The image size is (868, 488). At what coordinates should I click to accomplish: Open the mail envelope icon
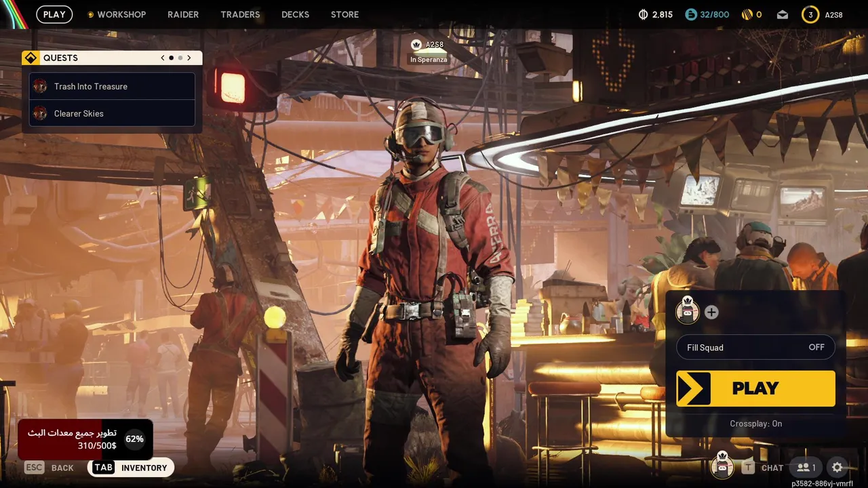click(x=783, y=14)
